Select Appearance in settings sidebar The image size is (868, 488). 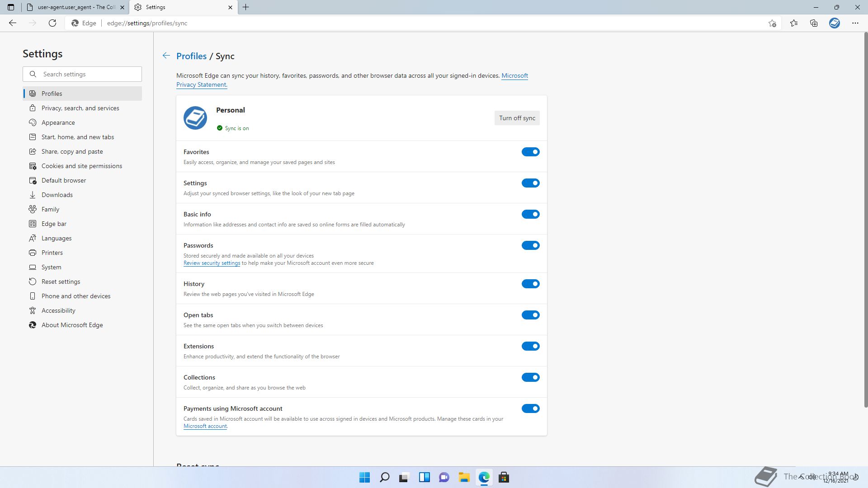[x=58, y=122]
